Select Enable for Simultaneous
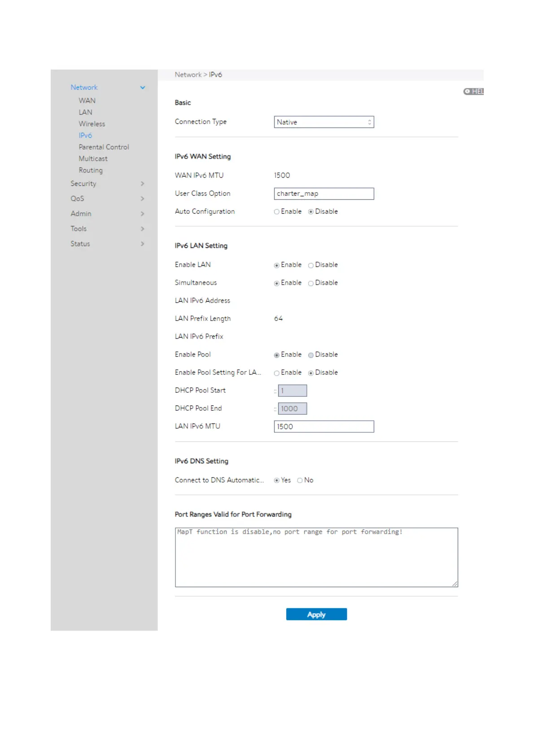This screenshot has height=756, width=534. click(277, 283)
